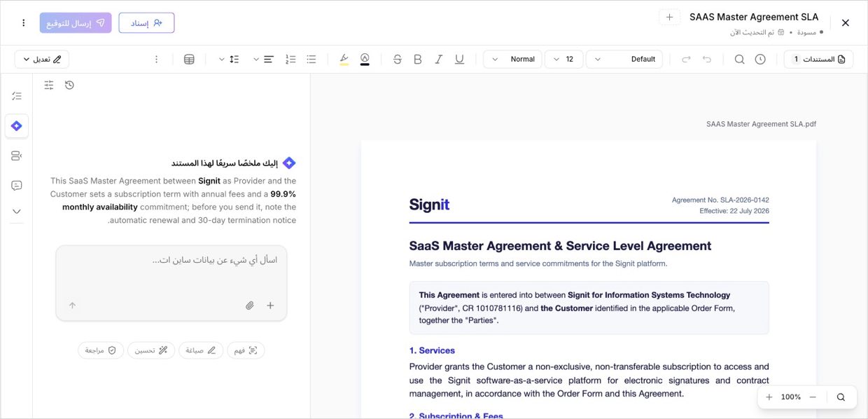Click the undo arrow
This screenshot has height=419, width=868.
coord(707,60)
